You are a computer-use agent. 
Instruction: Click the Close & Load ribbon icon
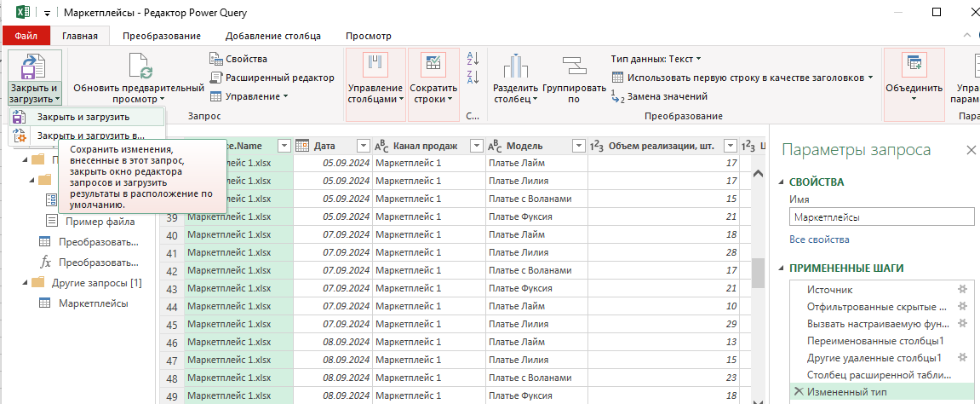pyautogui.click(x=32, y=66)
